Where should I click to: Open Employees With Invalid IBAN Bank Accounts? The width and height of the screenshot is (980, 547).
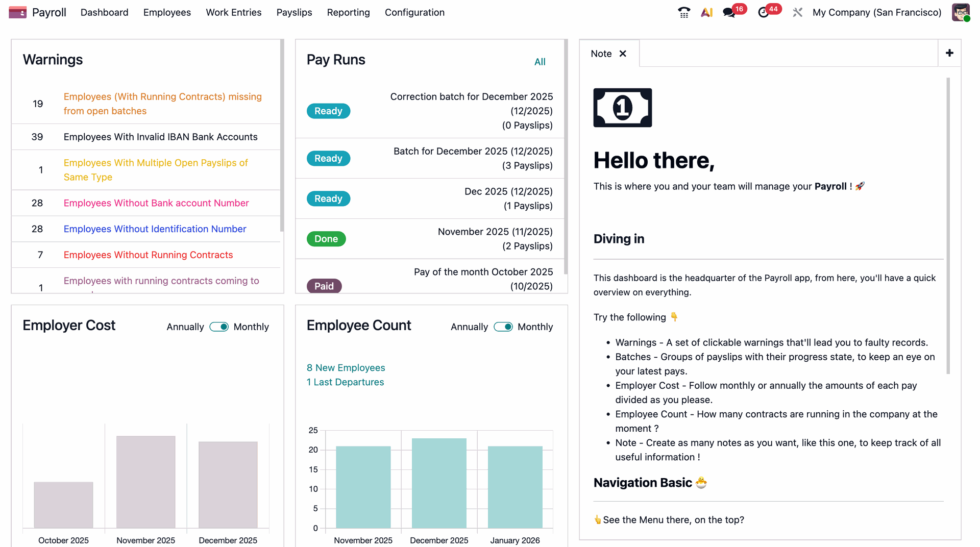160,137
